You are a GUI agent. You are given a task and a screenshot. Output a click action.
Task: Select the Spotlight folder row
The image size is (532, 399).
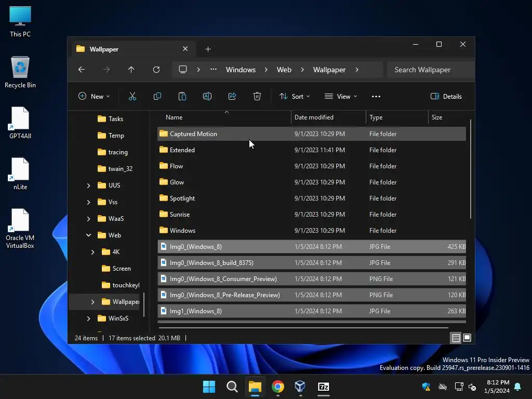312,198
